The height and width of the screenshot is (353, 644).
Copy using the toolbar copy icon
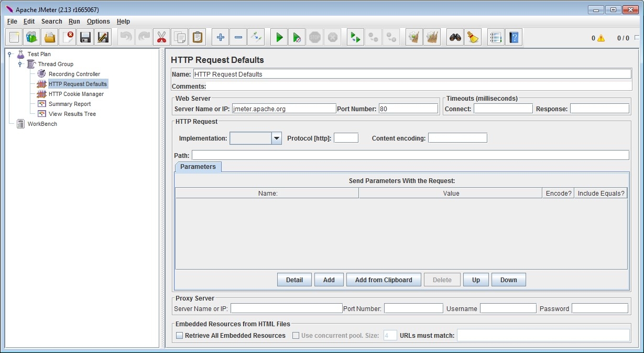coord(179,37)
